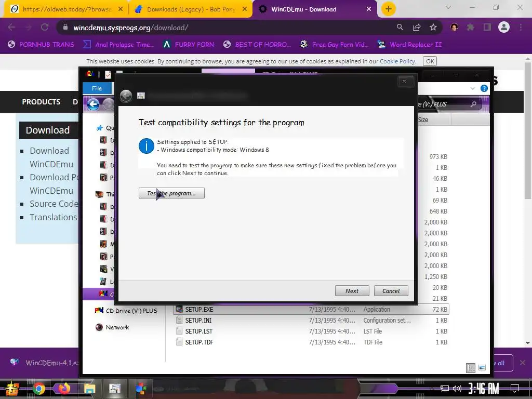Click Cancel in the compatibility dialog
Viewport: 532px width, 399px height.
click(x=391, y=291)
